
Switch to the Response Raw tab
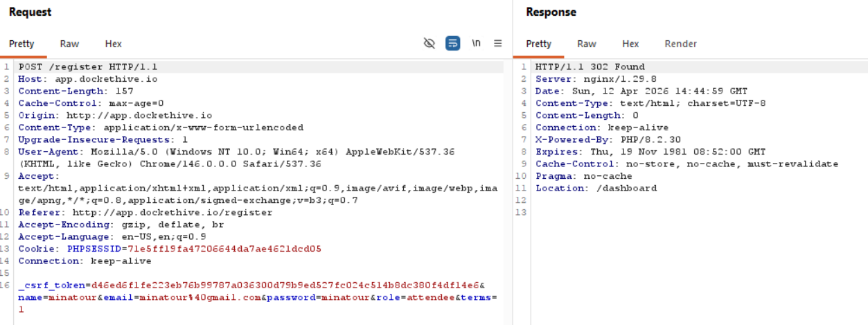click(x=586, y=44)
